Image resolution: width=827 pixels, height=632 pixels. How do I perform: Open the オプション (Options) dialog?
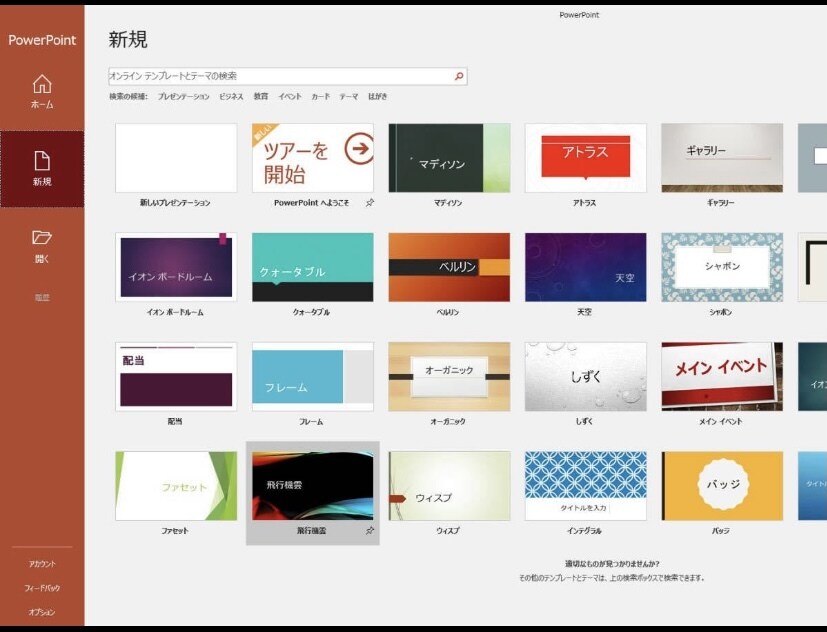tap(42, 612)
